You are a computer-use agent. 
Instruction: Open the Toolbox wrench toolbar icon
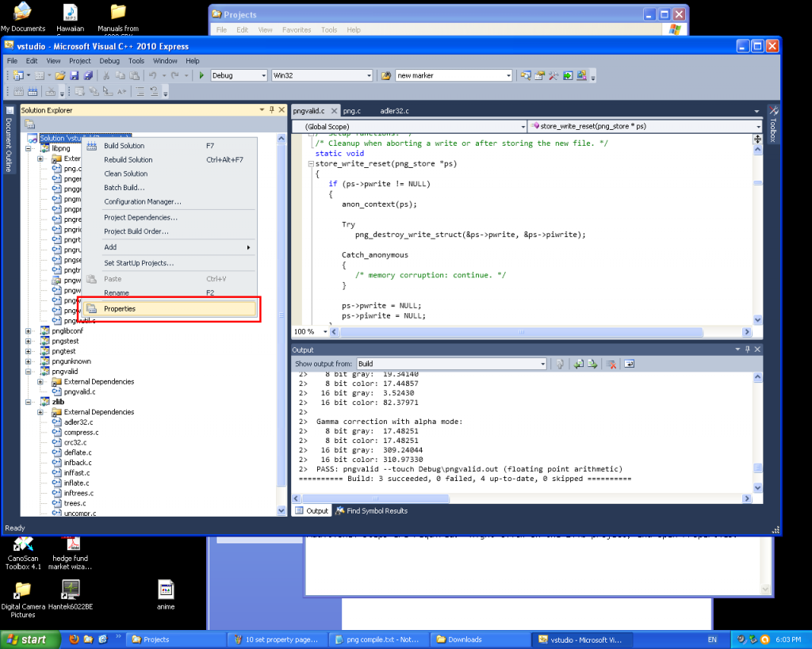pos(553,75)
